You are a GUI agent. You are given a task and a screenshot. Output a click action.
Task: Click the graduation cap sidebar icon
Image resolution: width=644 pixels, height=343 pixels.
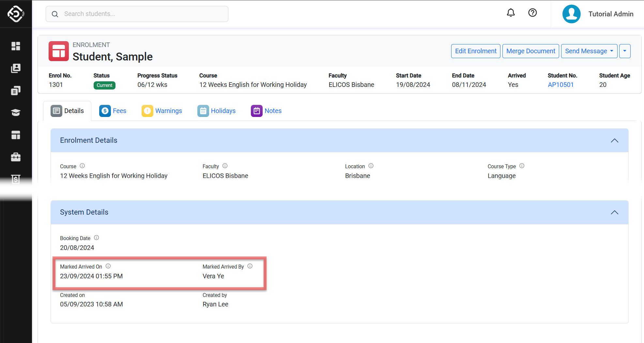[x=16, y=113]
